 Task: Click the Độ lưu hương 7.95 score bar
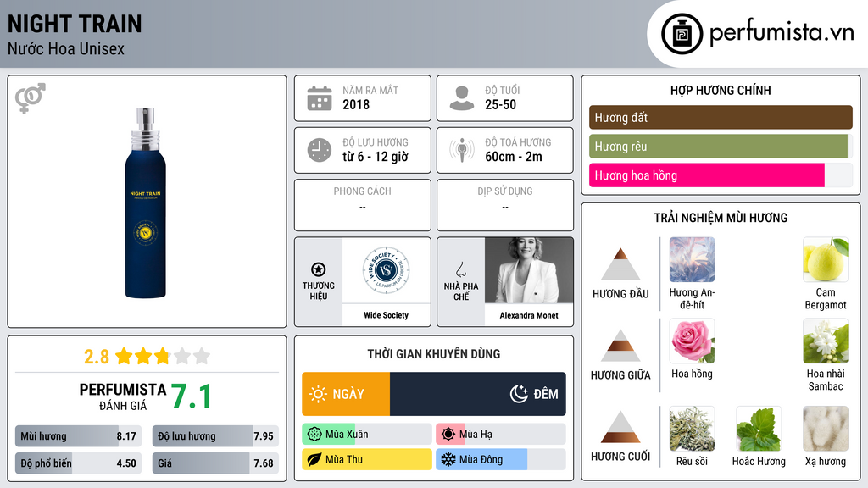pyautogui.click(x=215, y=436)
